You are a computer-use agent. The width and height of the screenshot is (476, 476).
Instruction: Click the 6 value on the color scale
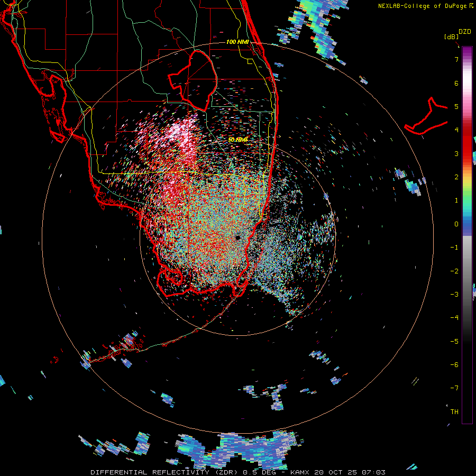456,83
